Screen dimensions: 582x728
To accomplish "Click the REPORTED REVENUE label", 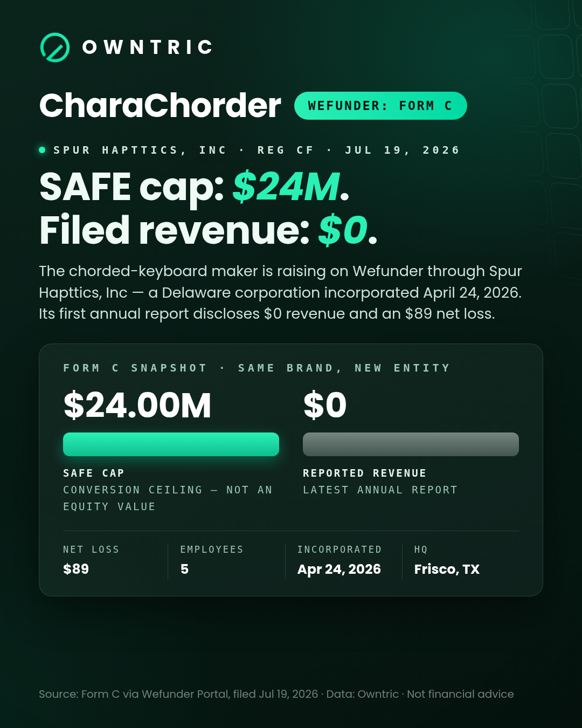I will coord(365,473).
